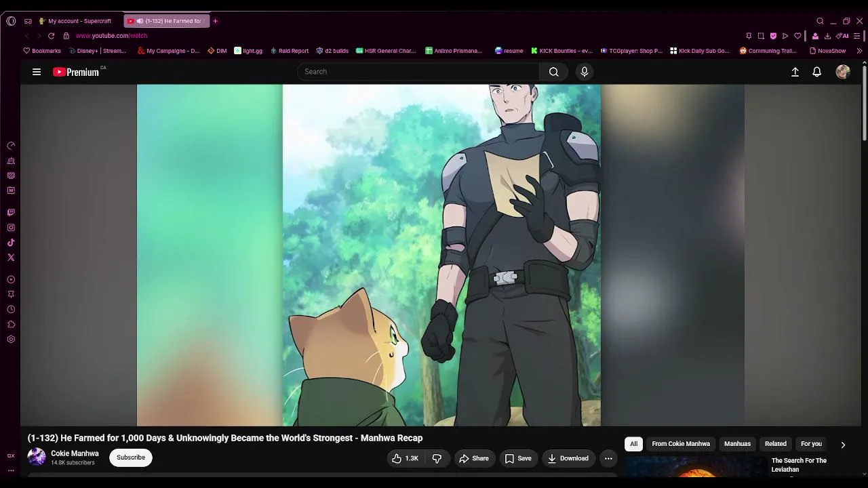Image resolution: width=868 pixels, height=488 pixels.
Task: Open the d2 builds bookmark
Action: 332,51
